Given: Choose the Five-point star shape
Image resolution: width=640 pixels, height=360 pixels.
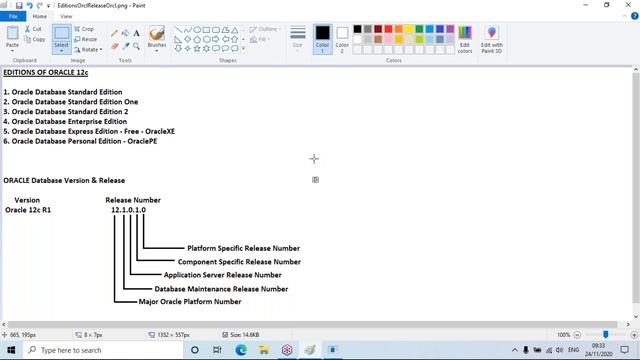Looking at the screenshot, I should (x=197, y=49).
